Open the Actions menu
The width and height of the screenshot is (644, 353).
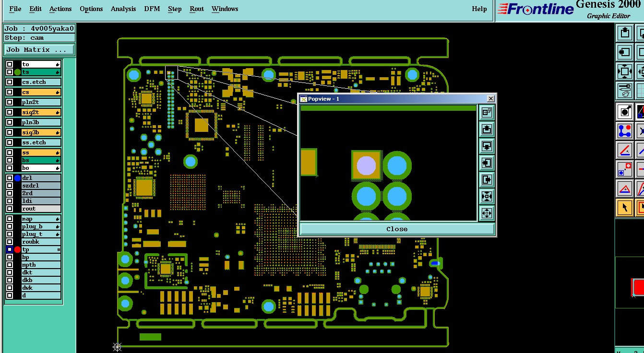coord(60,9)
